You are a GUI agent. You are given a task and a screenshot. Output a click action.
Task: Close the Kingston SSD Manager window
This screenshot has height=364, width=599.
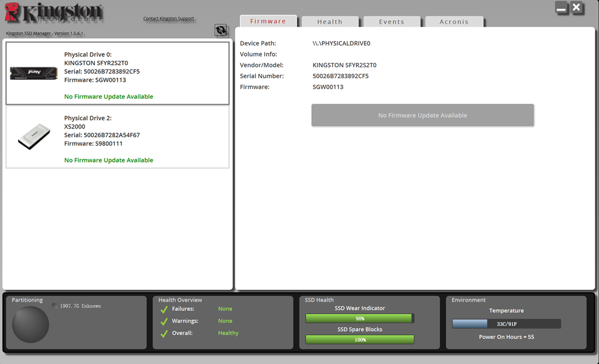(x=576, y=7)
